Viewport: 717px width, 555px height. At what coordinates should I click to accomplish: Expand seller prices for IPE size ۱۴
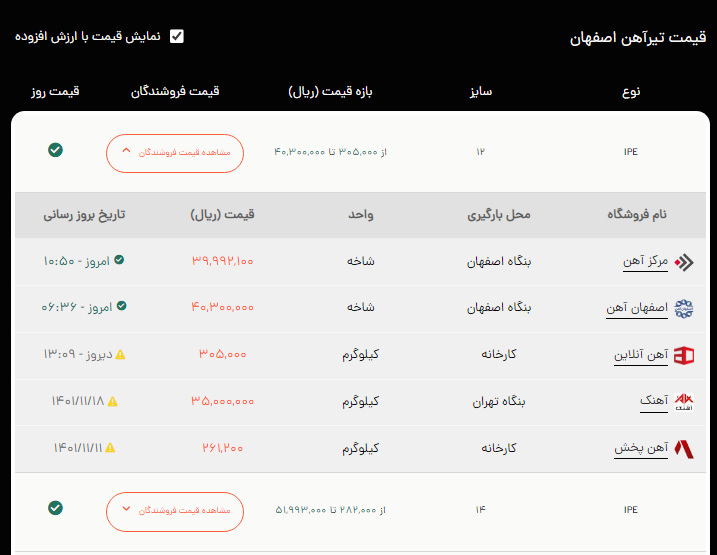tap(175, 512)
